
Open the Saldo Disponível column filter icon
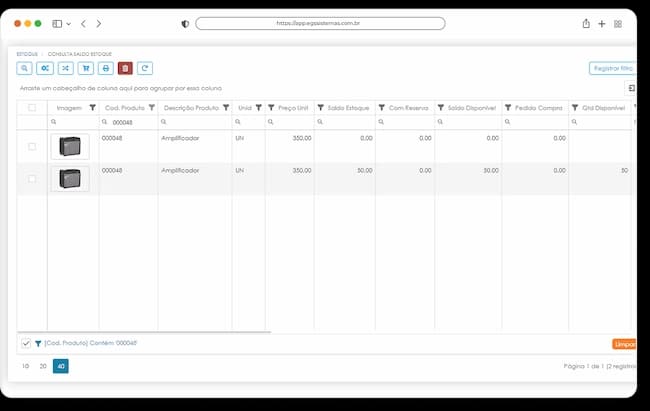441,108
